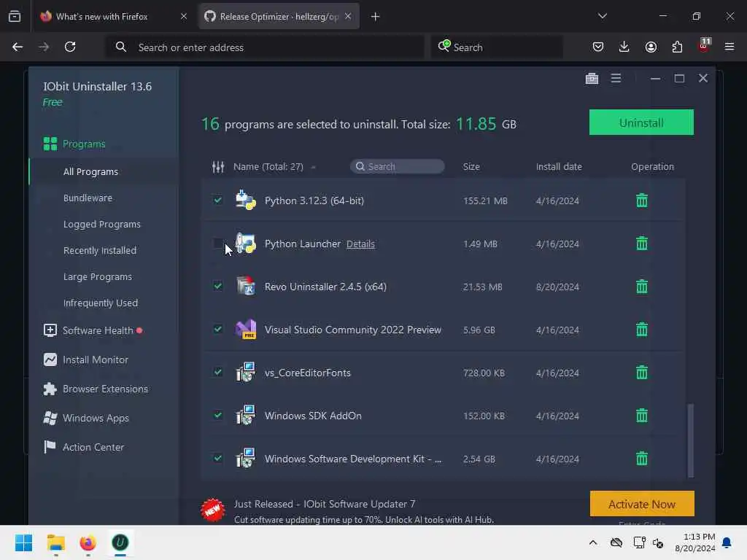Screen dimensions: 747x560
Task: Click Visual Studio Community program icon
Action: (246, 330)
